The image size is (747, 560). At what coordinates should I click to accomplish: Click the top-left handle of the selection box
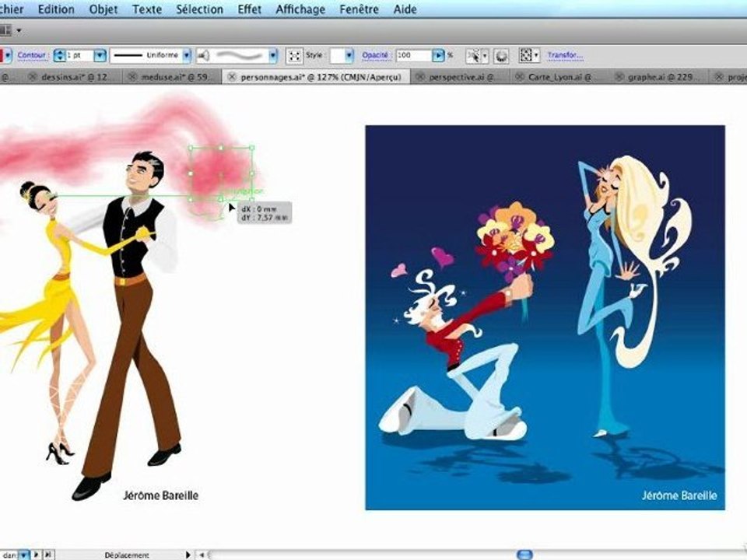click(191, 148)
